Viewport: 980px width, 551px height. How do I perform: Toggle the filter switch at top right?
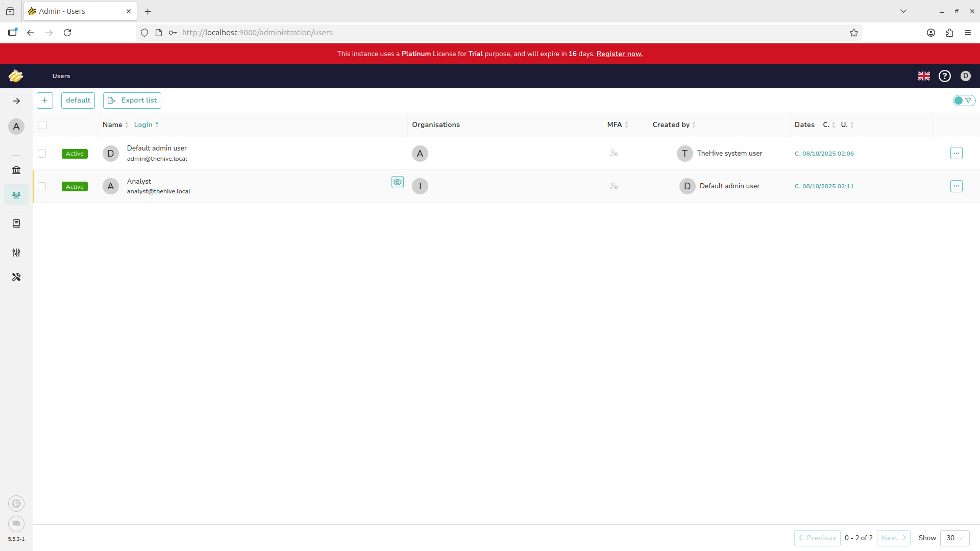964,101
